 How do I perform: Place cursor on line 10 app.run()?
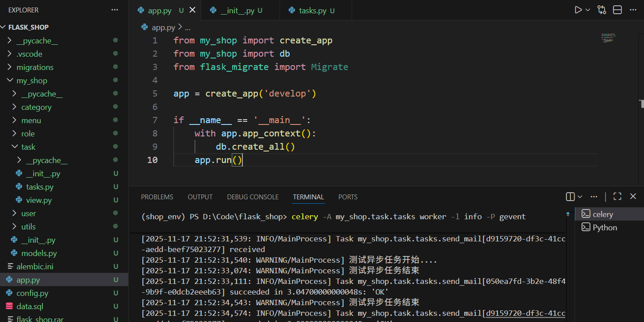click(218, 160)
